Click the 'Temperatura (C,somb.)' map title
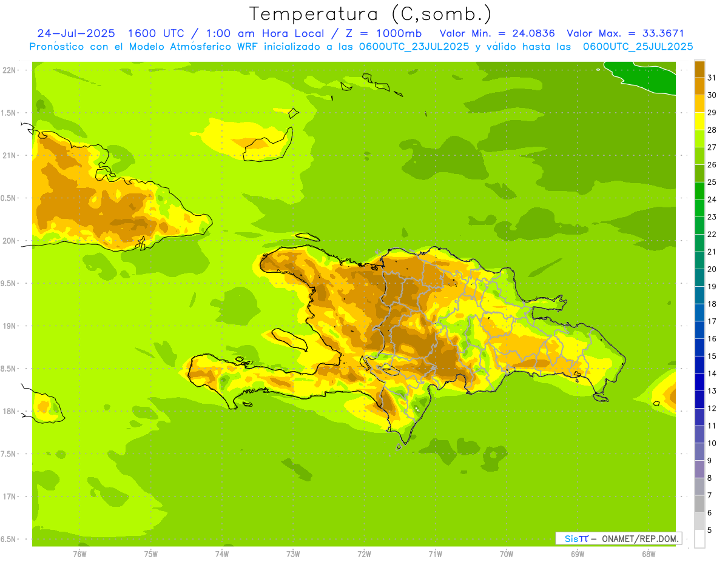Viewport: 728px width, 562px height. coord(370,14)
